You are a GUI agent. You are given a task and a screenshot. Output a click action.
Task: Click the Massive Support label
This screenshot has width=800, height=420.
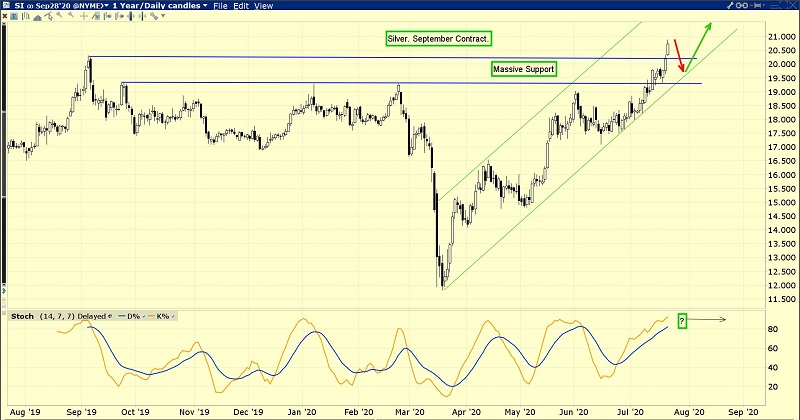click(x=523, y=69)
